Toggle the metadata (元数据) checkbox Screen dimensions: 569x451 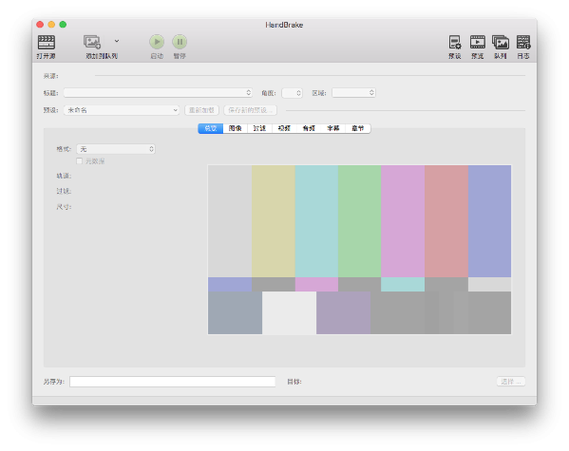(x=79, y=161)
